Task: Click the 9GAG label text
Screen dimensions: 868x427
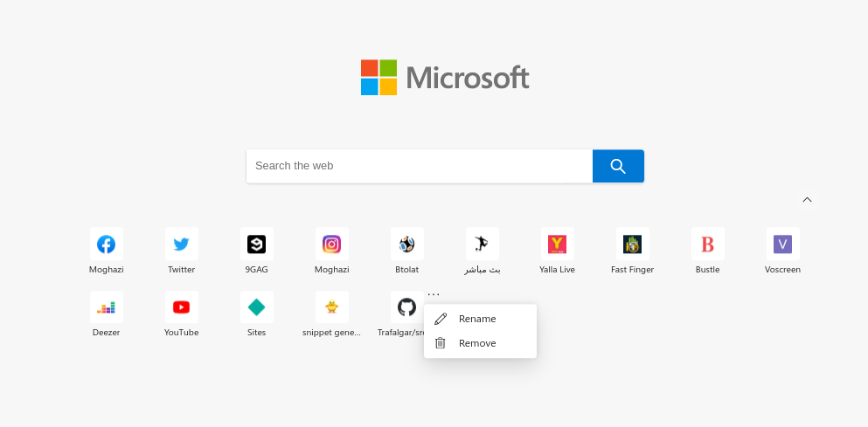Action: click(256, 269)
